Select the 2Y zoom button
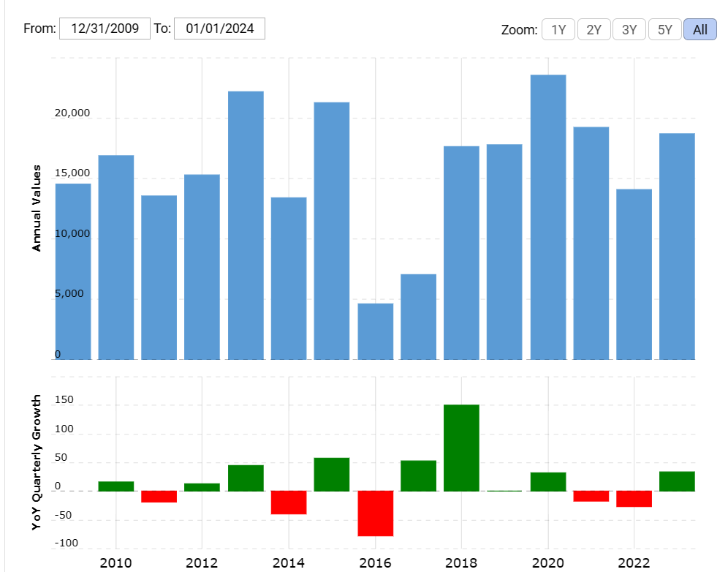Image resolution: width=728 pixels, height=572 pixels. (594, 30)
